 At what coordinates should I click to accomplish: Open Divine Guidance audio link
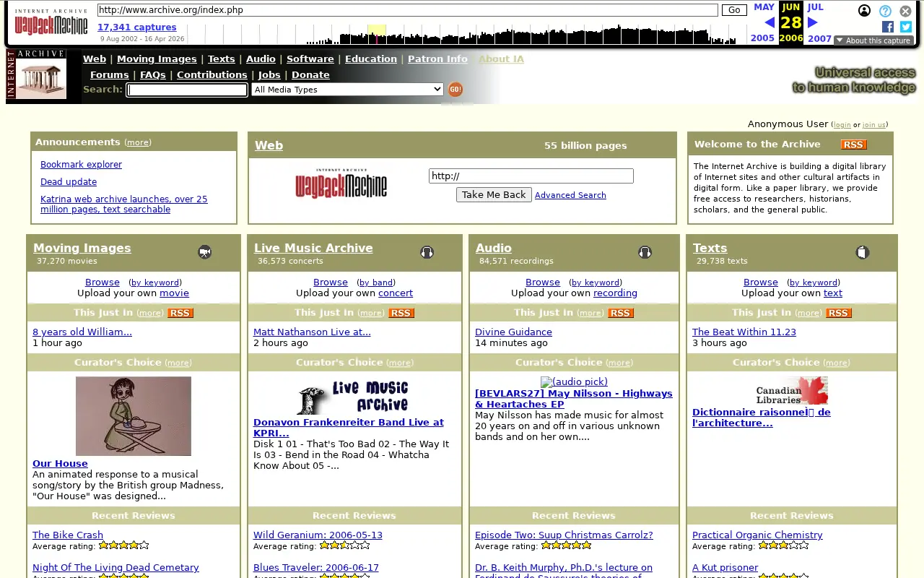tap(513, 332)
